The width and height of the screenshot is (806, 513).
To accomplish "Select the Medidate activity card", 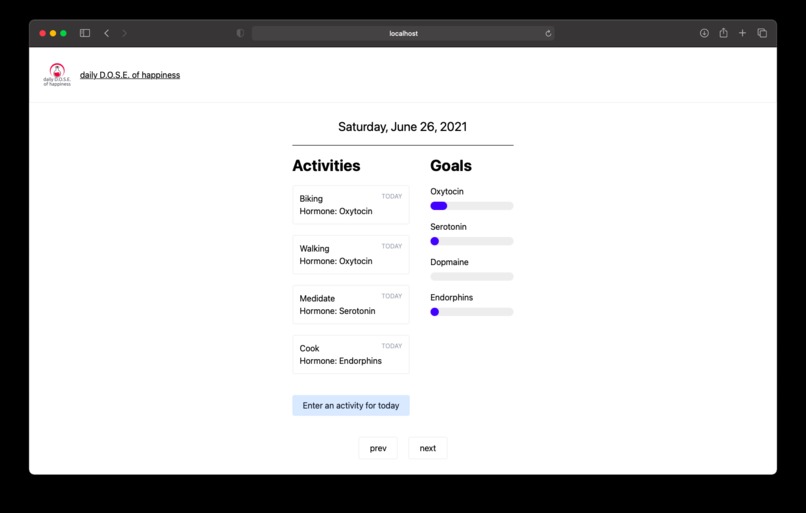I will pos(351,304).
